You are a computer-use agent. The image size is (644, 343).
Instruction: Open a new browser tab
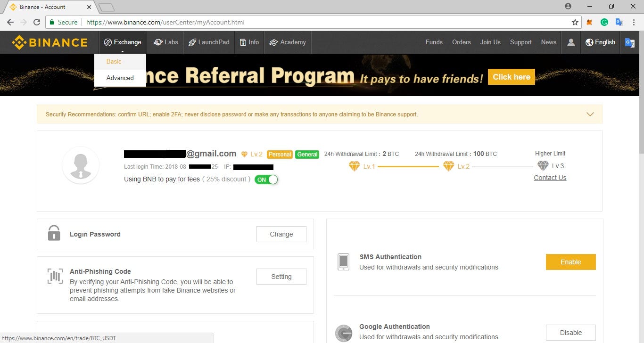click(107, 8)
